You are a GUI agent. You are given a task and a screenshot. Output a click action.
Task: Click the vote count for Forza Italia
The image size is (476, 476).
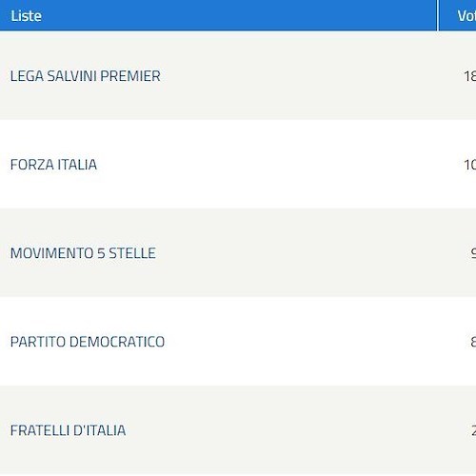point(470,165)
